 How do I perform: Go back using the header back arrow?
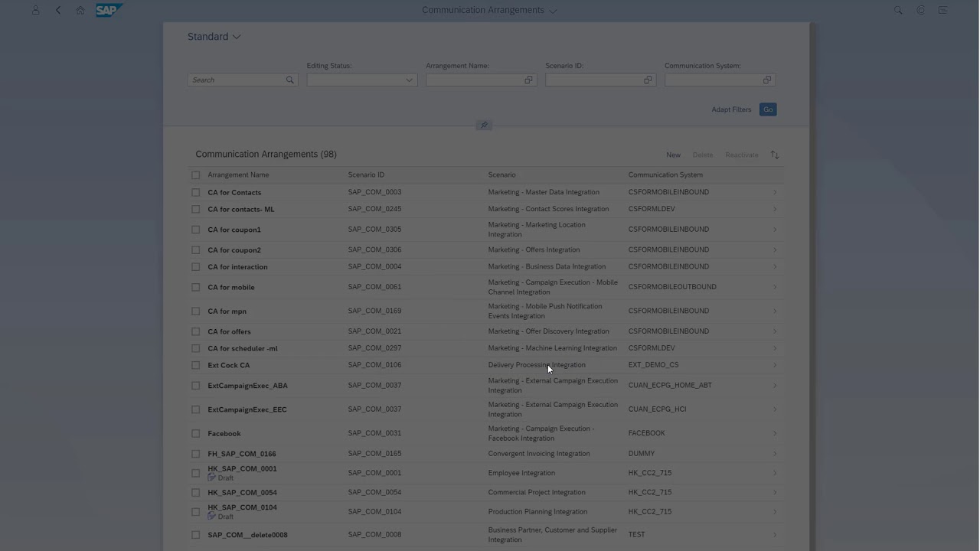click(58, 10)
